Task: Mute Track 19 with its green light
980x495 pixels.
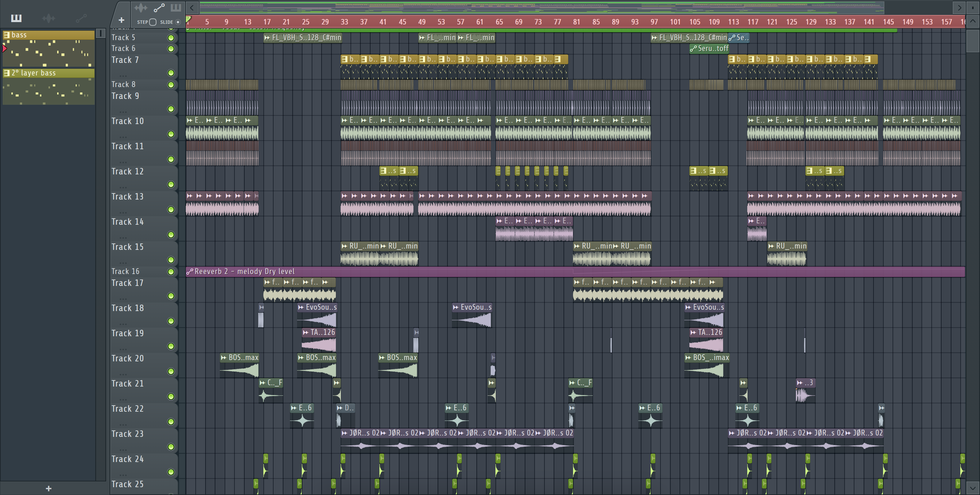Action: click(171, 346)
